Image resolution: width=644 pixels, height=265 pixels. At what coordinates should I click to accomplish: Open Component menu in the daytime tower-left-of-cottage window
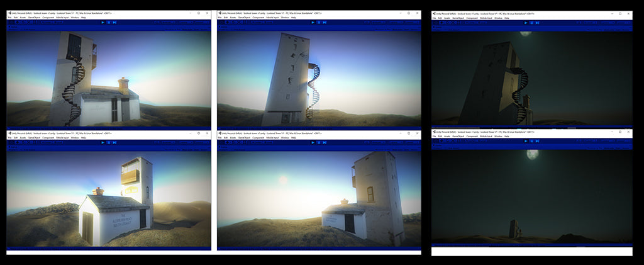click(48, 17)
